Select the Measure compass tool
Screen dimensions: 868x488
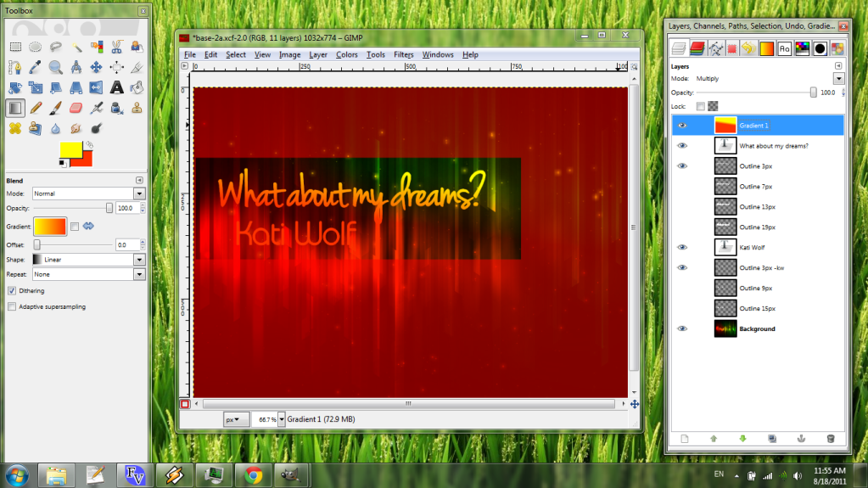point(76,68)
